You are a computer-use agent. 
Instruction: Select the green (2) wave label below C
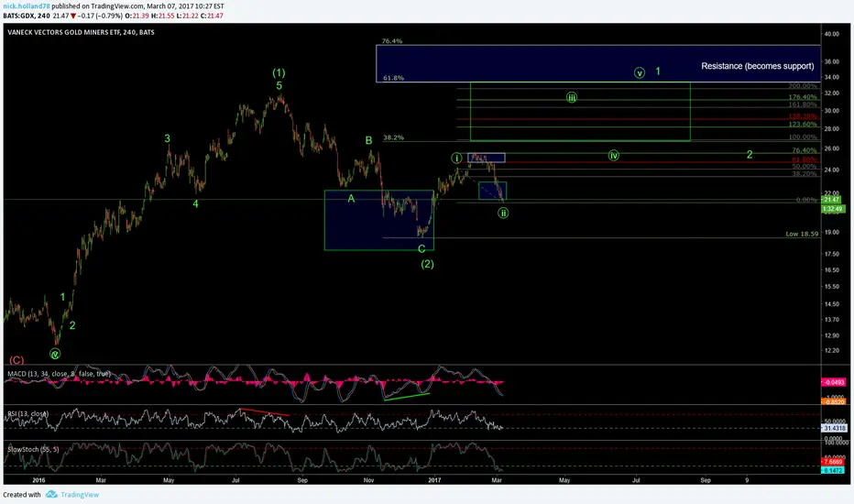click(x=428, y=264)
